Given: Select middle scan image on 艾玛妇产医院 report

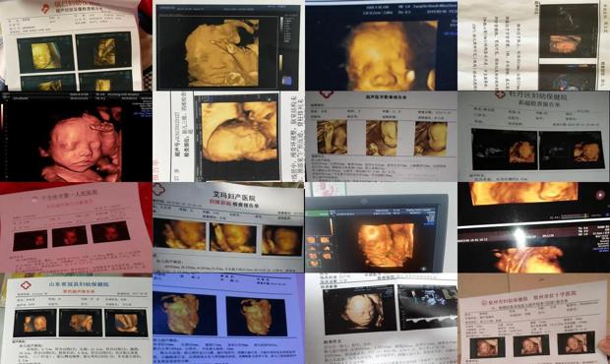Looking at the screenshot, I should pos(233,238).
